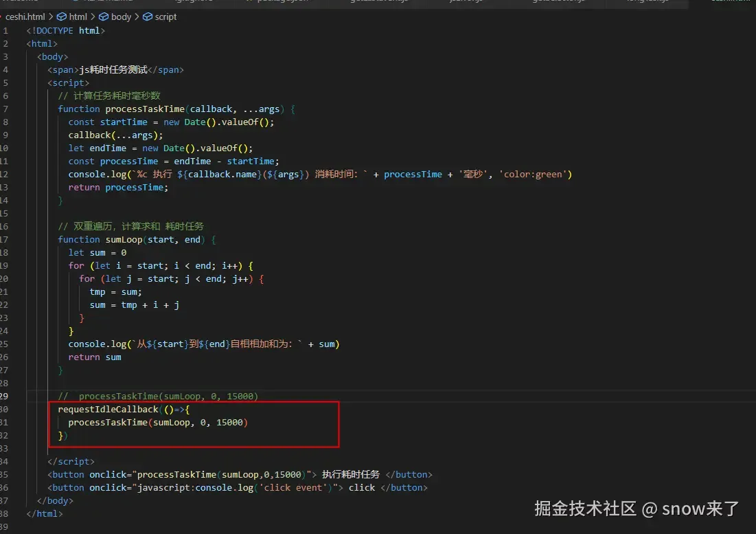Select the script breadcrumb segment
The image size is (756, 534).
[x=159, y=17]
